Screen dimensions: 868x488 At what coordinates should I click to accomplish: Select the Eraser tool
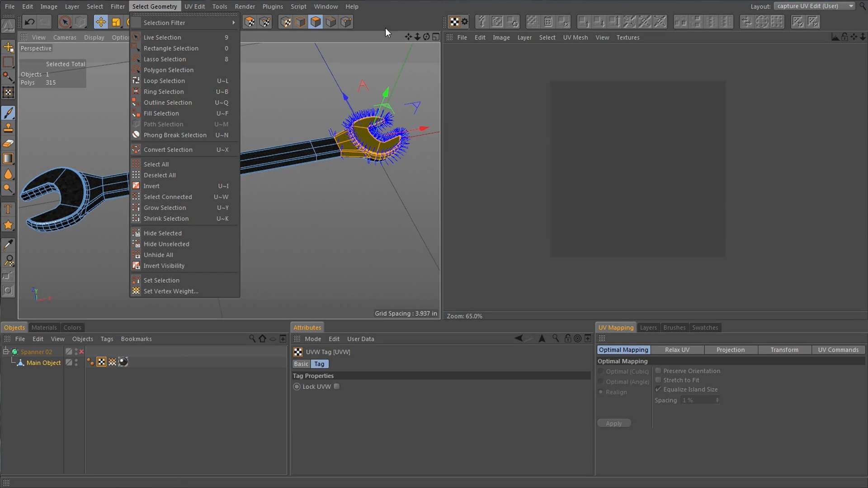point(8,143)
